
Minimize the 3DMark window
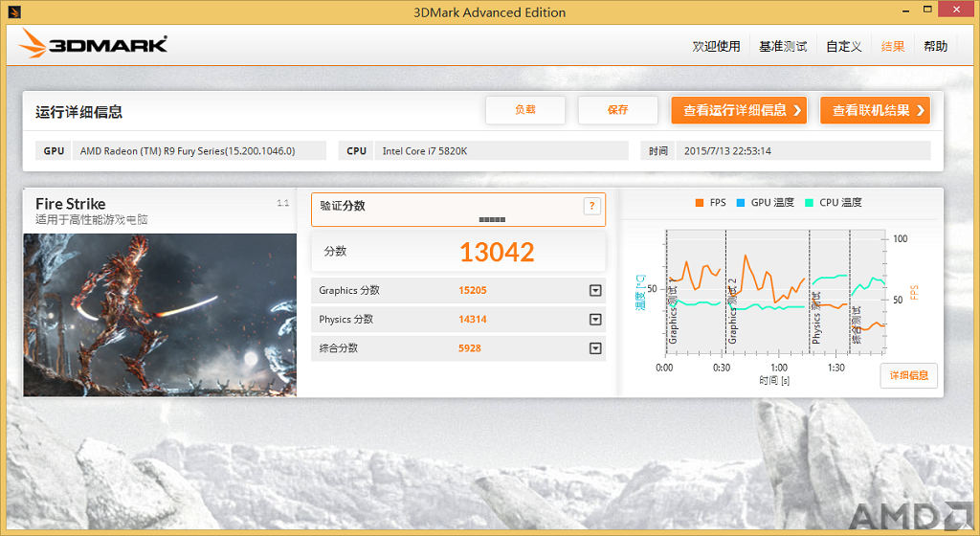click(x=906, y=10)
